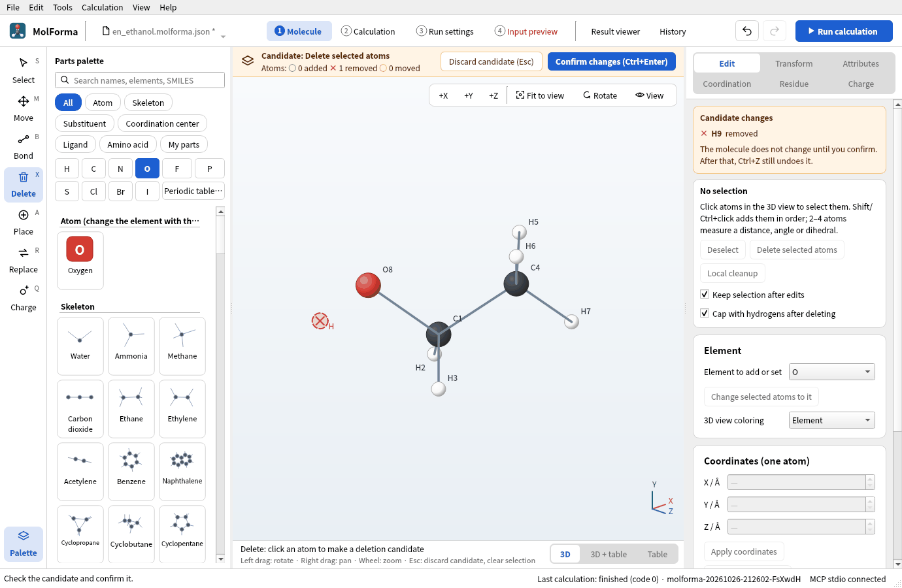The image size is (902, 588).
Task: Toggle the Substituent filter chip
Action: [84, 123]
